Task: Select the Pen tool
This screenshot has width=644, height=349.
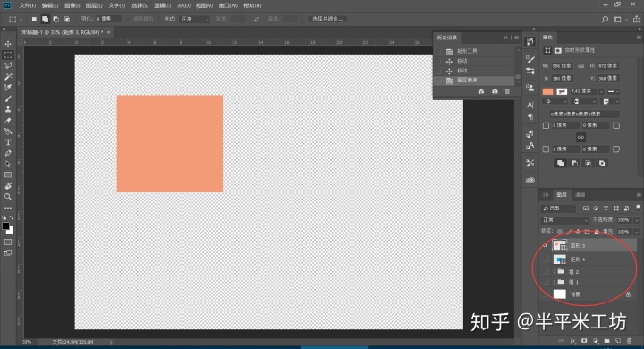Action: click(x=8, y=153)
